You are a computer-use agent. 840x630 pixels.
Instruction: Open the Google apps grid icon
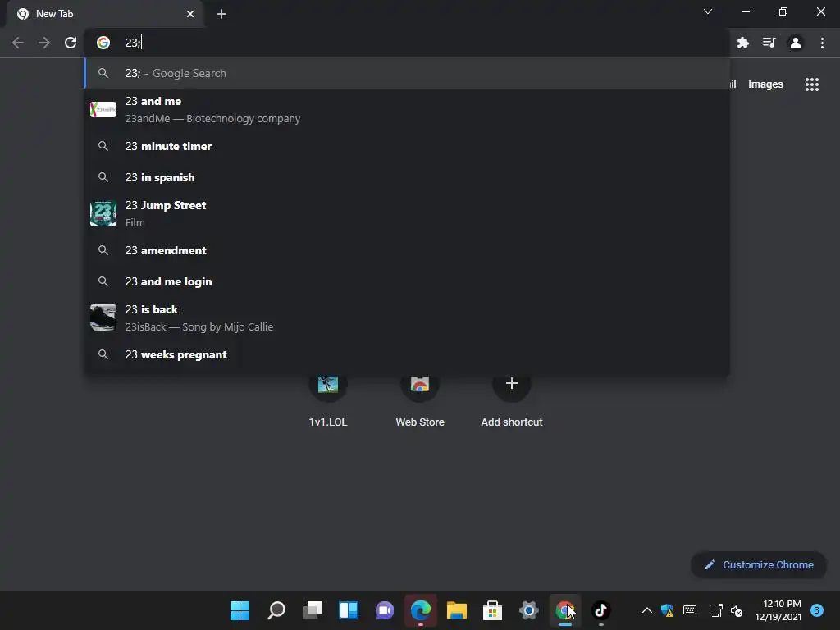811,84
